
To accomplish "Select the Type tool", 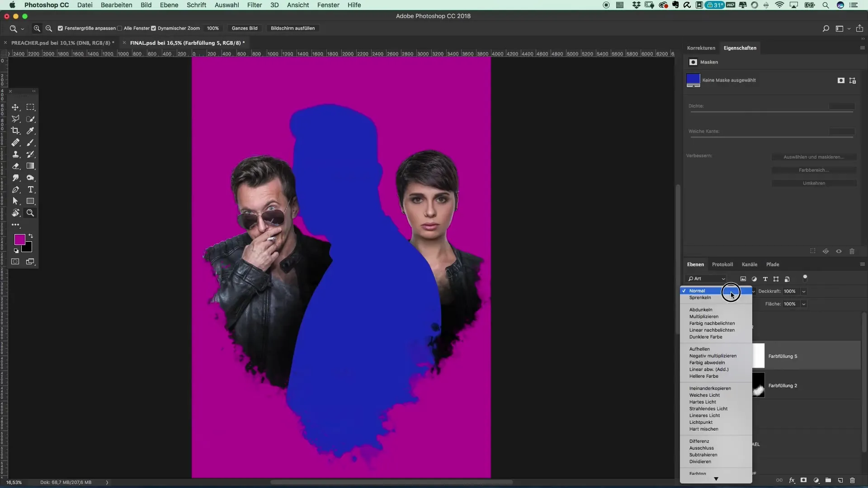I will [30, 189].
